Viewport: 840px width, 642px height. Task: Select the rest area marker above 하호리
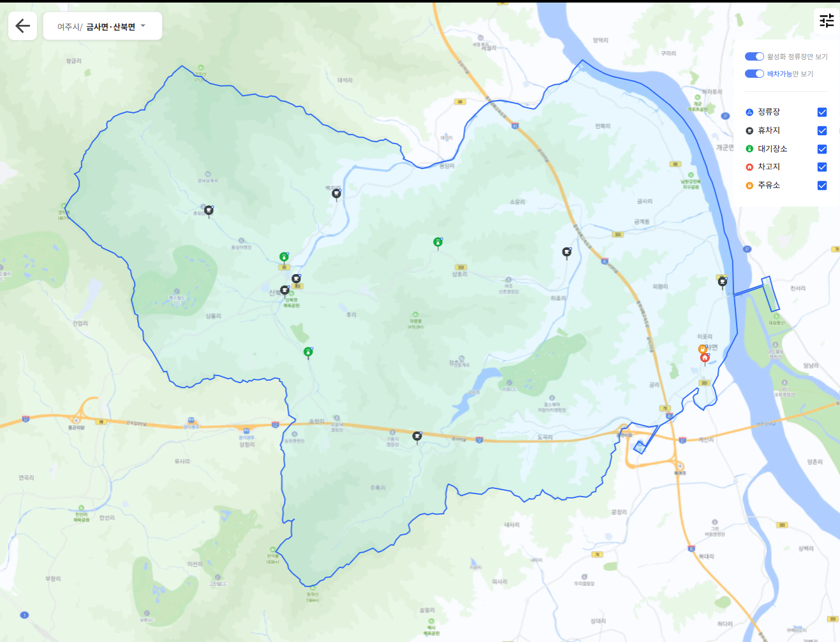point(566,252)
